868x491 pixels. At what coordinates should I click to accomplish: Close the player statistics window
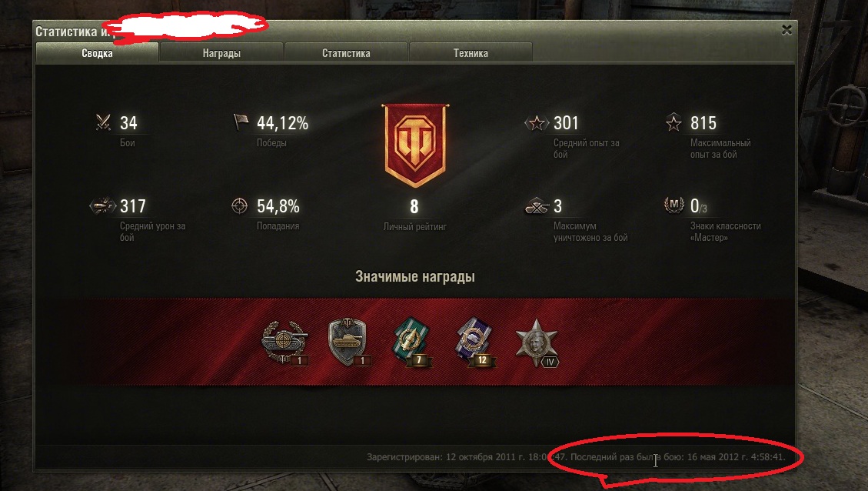(786, 30)
